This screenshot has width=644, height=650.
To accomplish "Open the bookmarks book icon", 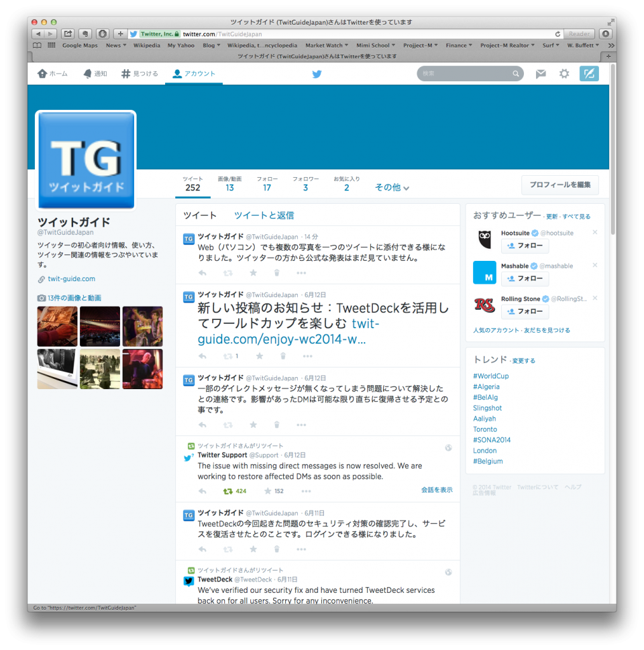I will 37,46.
